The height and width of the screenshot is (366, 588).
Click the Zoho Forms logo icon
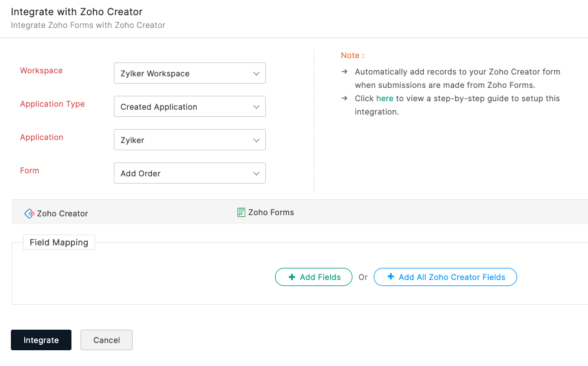241,213
